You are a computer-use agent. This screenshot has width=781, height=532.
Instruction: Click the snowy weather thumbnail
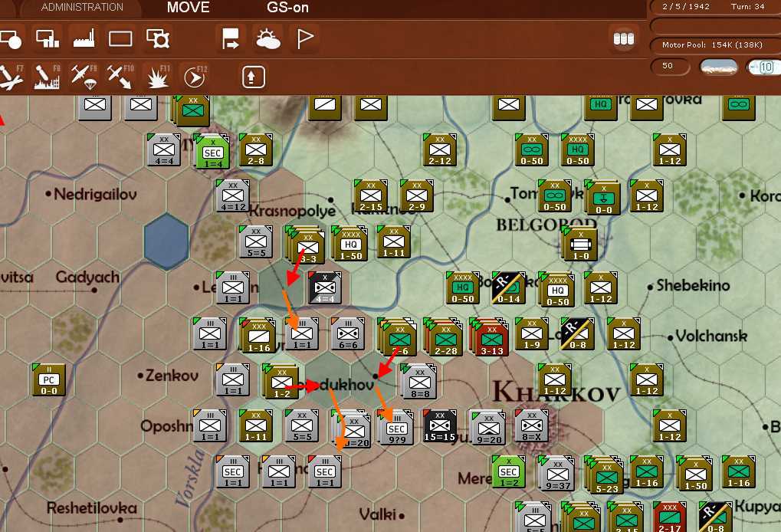[718, 66]
